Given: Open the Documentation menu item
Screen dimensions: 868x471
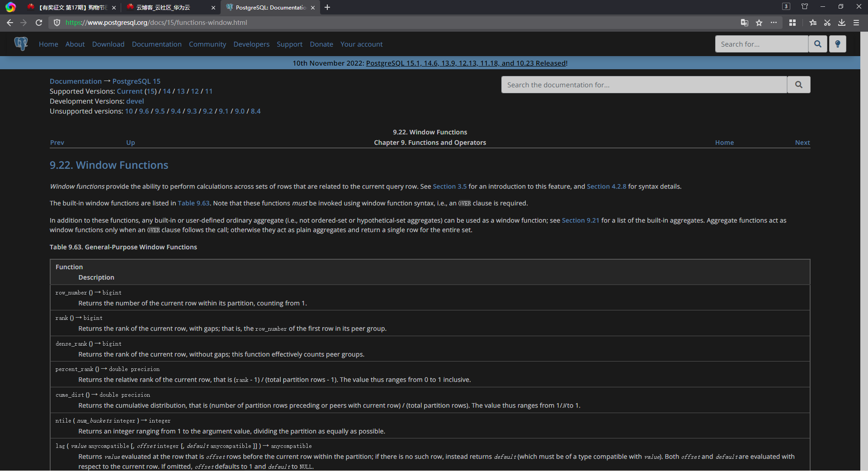Looking at the screenshot, I should click(157, 44).
